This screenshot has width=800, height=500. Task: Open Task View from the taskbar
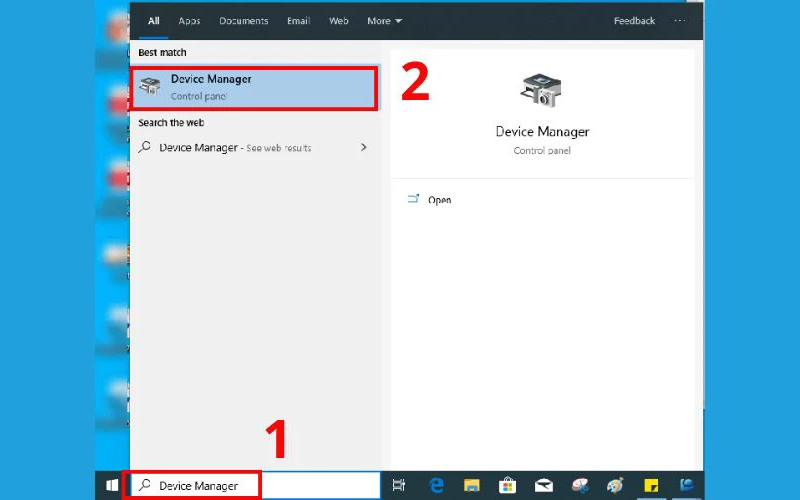398,486
